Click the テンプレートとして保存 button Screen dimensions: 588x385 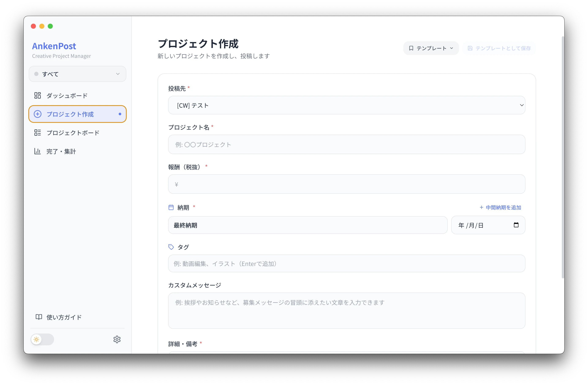(499, 48)
